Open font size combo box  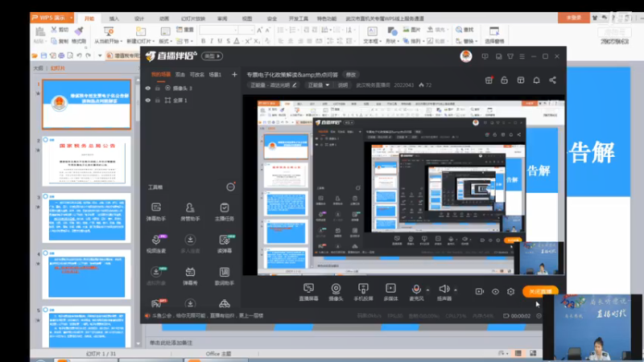tap(246, 30)
